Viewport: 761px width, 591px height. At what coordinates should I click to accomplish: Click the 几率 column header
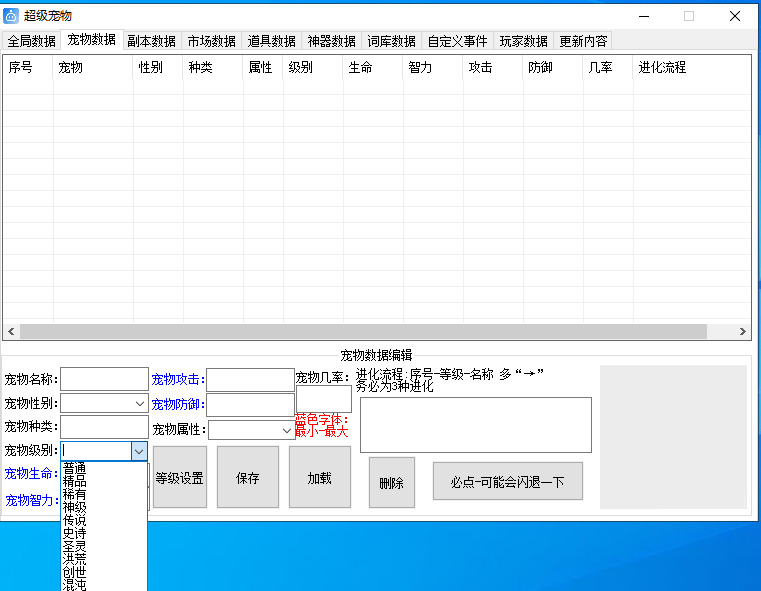[x=608, y=67]
